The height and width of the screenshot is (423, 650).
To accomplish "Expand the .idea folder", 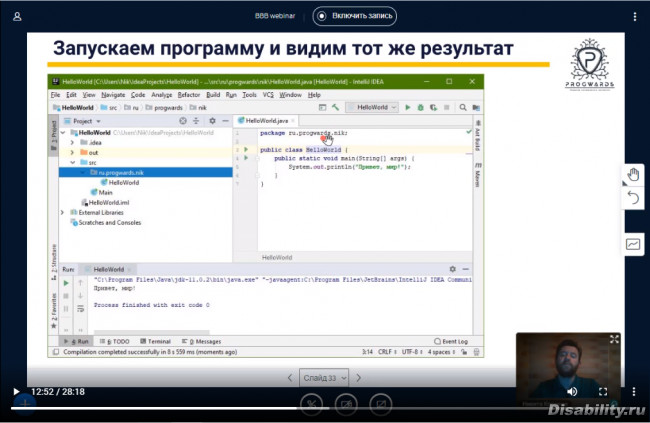I will [x=72, y=143].
